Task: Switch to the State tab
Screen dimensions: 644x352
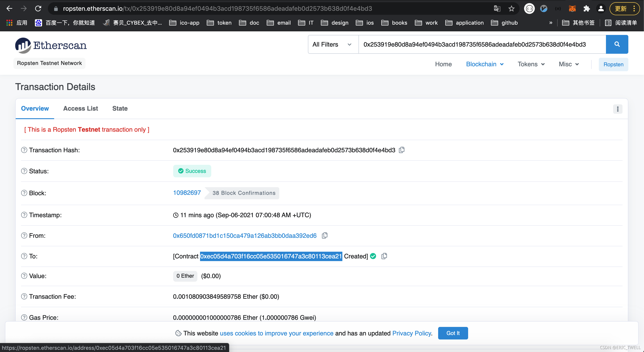Action: [120, 108]
